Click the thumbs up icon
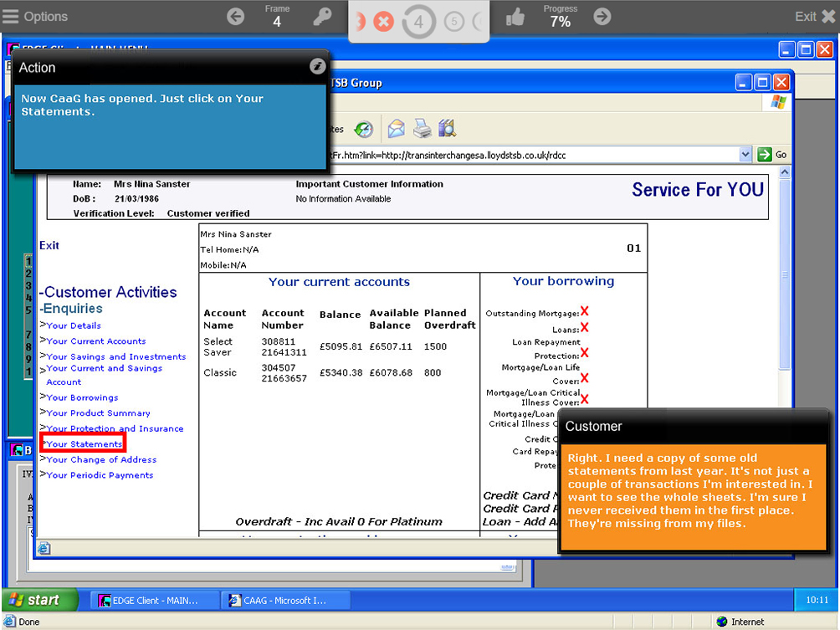 coord(515,17)
